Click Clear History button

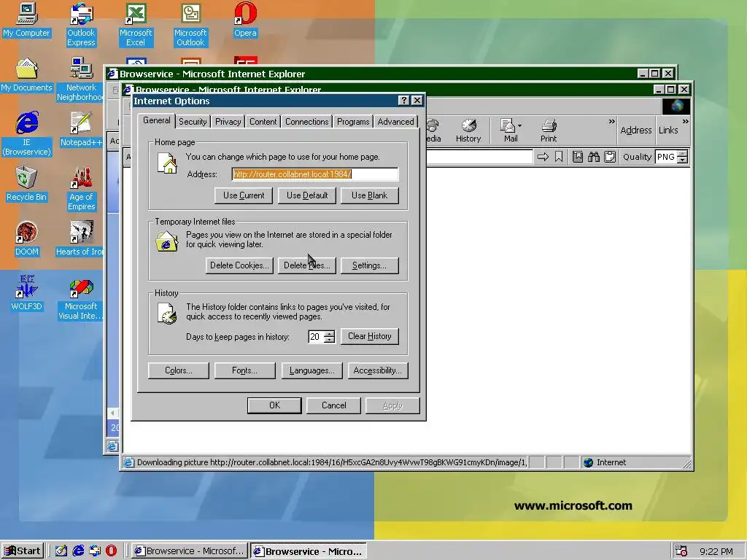point(369,336)
